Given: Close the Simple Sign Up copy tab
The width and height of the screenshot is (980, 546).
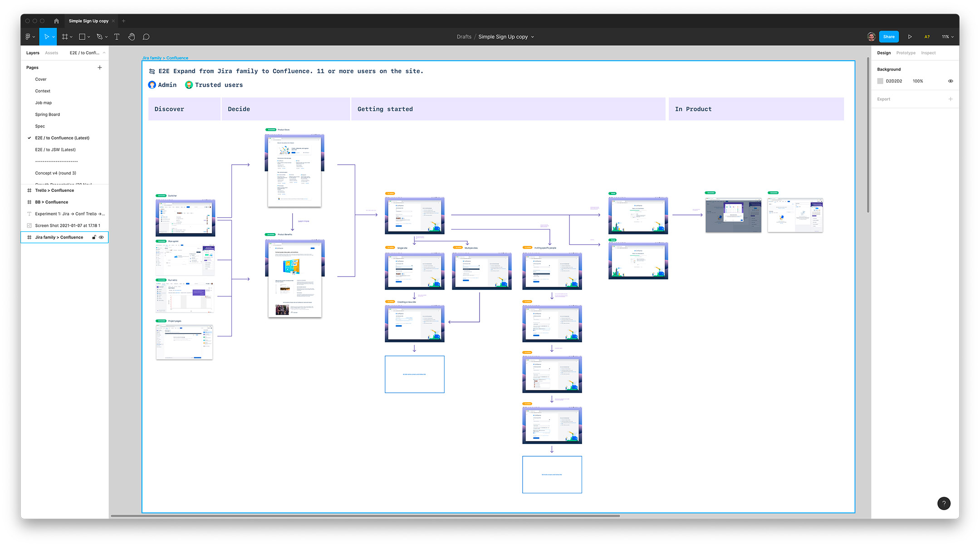Looking at the screenshot, I should point(113,21).
